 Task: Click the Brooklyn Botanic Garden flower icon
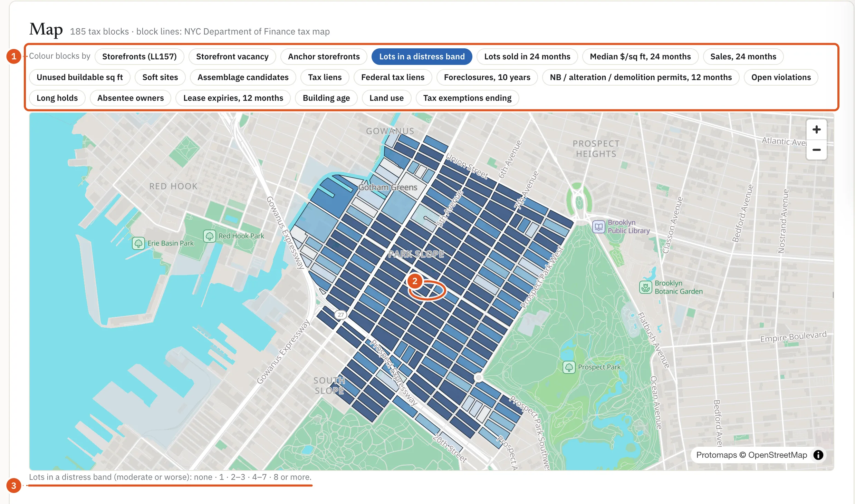pos(645,287)
